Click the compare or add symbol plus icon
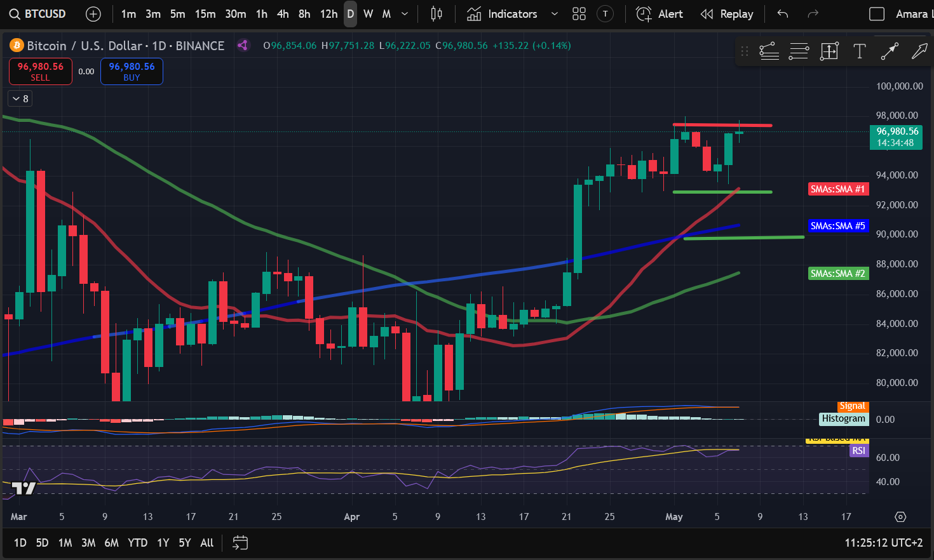Viewport: 934px width, 560px height. pyautogui.click(x=93, y=14)
